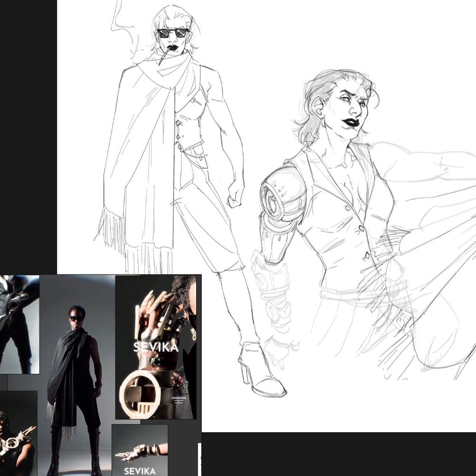This screenshot has height=476, width=476.
Task: Select the reference photo with white mechanical claw
Action: [x=18, y=434]
